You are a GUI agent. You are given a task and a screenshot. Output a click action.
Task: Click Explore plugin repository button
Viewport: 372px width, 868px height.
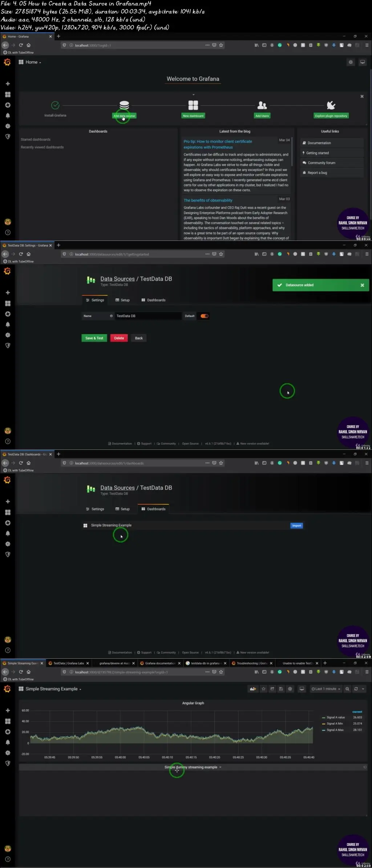[x=331, y=116]
